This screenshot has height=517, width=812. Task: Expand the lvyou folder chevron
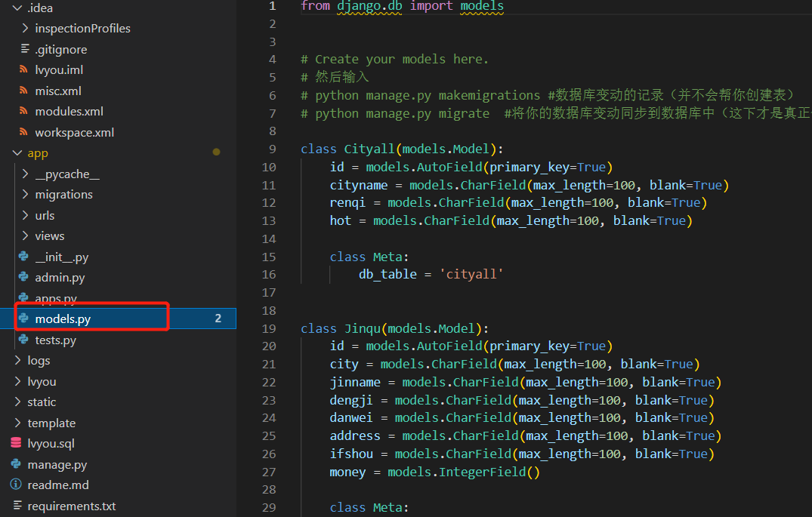click(x=17, y=381)
